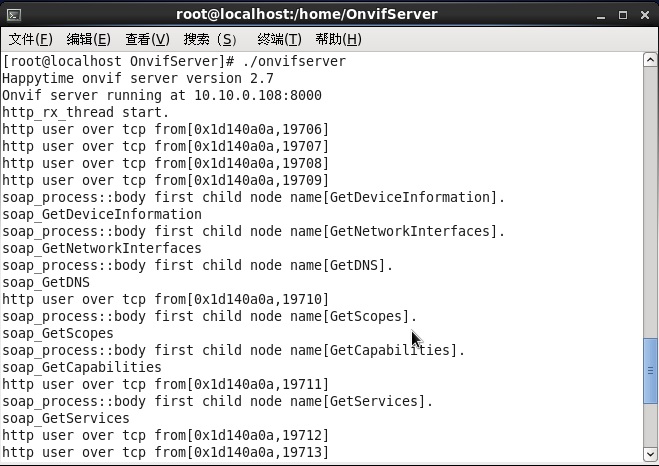This screenshot has height=466, width=659.
Task: Click the ./onvifserver command line
Action: (174, 61)
